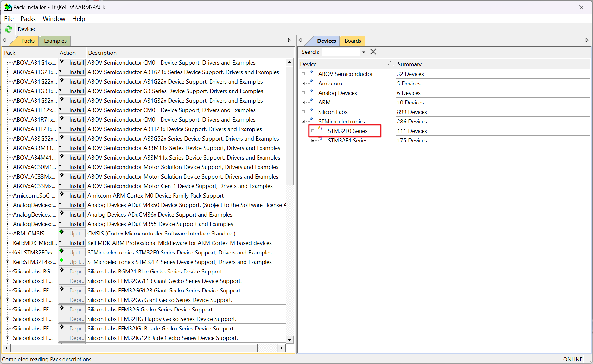This screenshot has width=593, height=364.
Task: Click the Pack column header
Action: [30, 53]
